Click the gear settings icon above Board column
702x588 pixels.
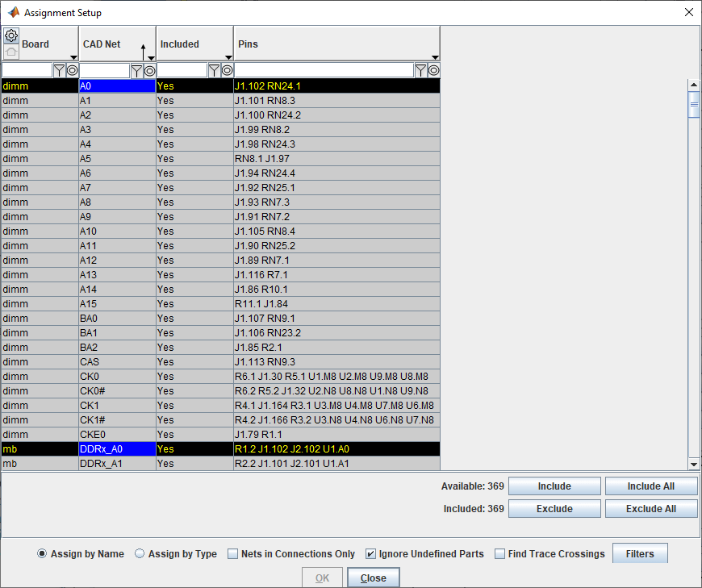pyautogui.click(x=11, y=35)
